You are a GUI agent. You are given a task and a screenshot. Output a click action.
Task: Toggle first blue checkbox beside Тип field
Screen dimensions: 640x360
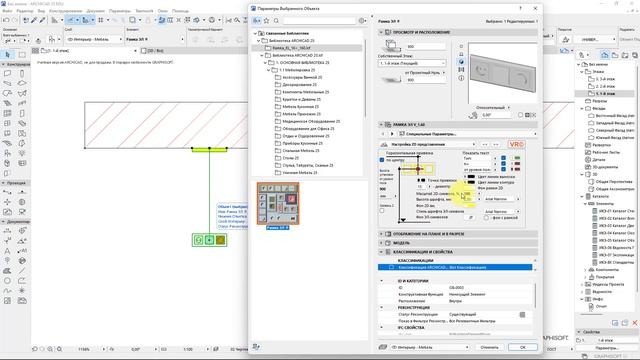pos(503,158)
